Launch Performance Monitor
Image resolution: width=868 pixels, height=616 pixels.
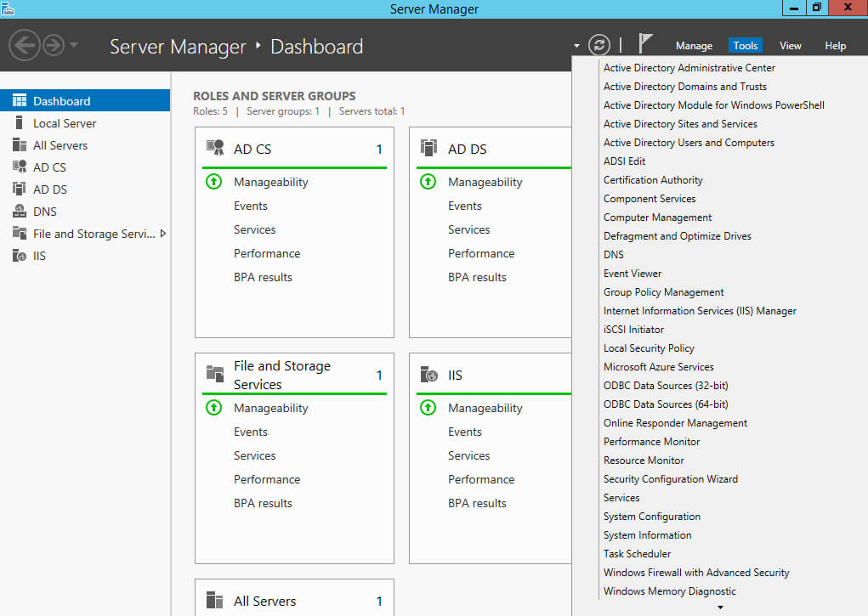pos(651,442)
